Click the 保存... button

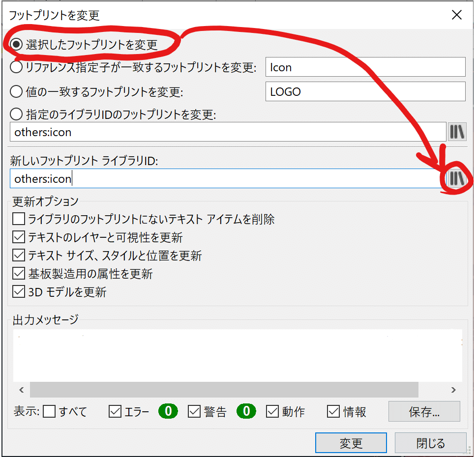tap(424, 411)
